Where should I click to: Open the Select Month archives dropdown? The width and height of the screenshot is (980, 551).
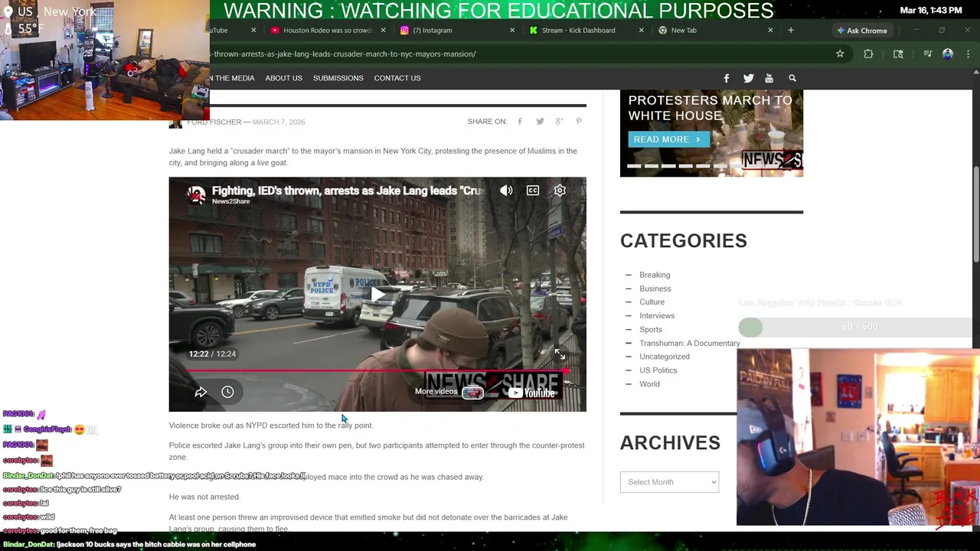pyautogui.click(x=669, y=482)
